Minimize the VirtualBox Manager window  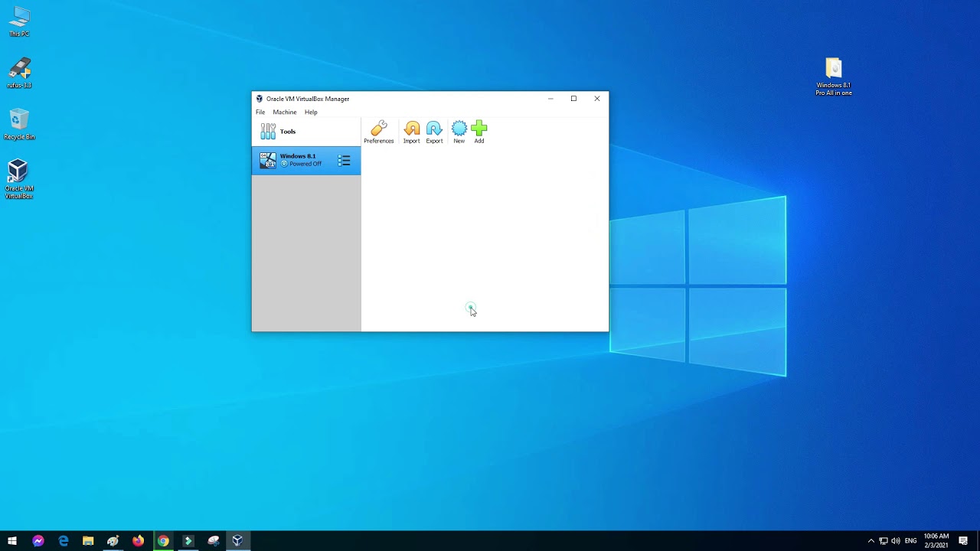(550, 99)
